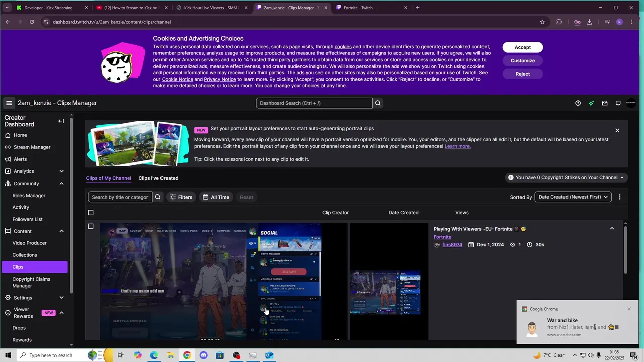Image resolution: width=644 pixels, height=362 pixels.
Task: Open the Help question mark icon
Action: click(x=578, y=103)
